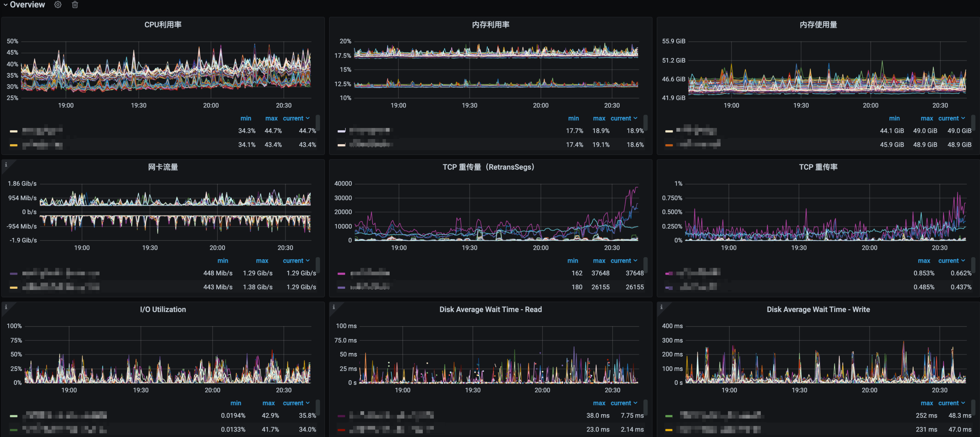Sort 网卡流量 legend by current
This screenshot has height=437, width=980.
click(x=296, y=261)
